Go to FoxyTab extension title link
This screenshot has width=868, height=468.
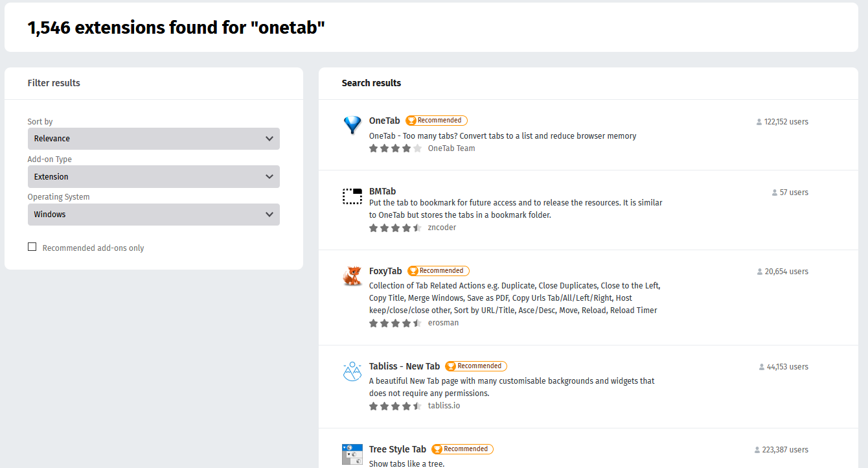coord(385,271)
